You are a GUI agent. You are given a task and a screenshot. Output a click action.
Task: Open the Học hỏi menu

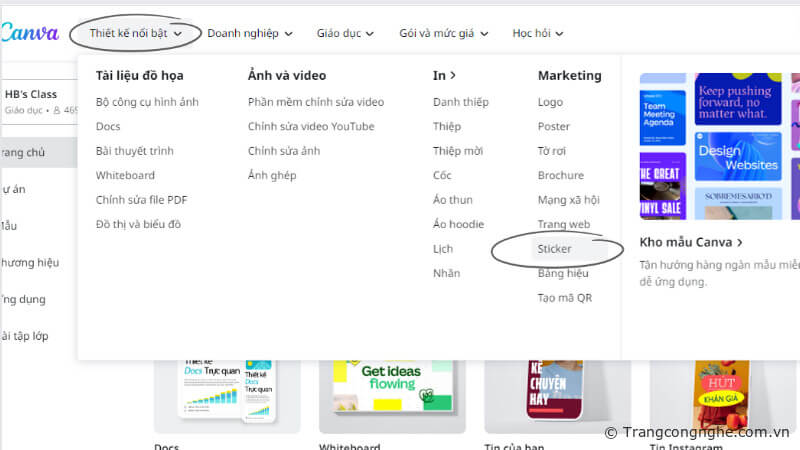click(x=538, y=33)
